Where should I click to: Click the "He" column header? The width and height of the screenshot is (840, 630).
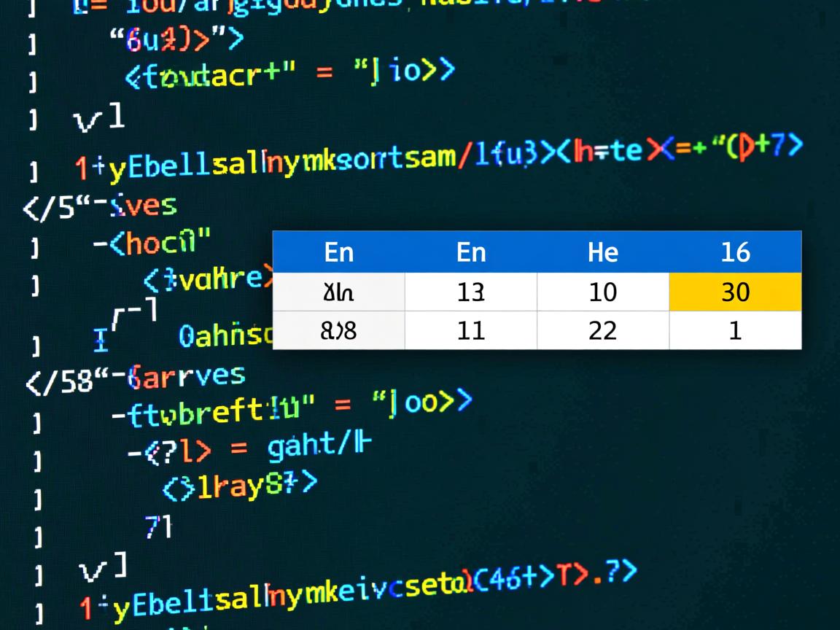(x=602, y=252)
